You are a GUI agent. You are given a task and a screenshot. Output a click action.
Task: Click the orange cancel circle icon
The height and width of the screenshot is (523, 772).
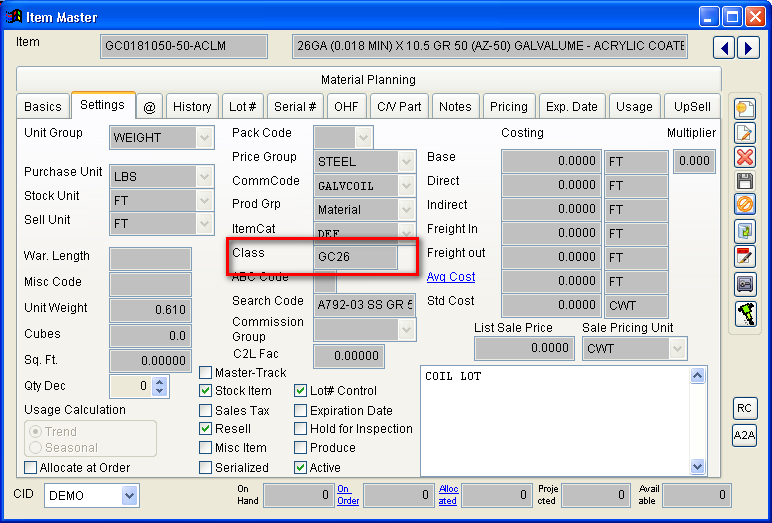coord(744,205)
